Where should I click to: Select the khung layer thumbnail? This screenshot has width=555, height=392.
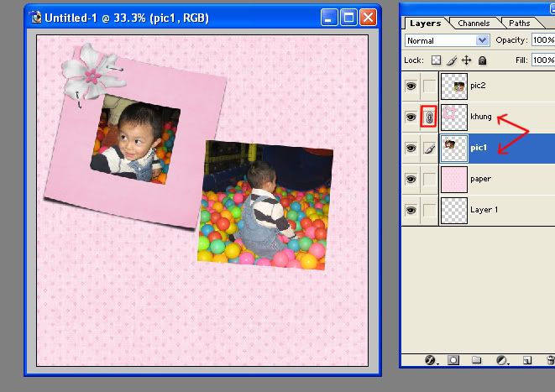(x=454, y=118)
